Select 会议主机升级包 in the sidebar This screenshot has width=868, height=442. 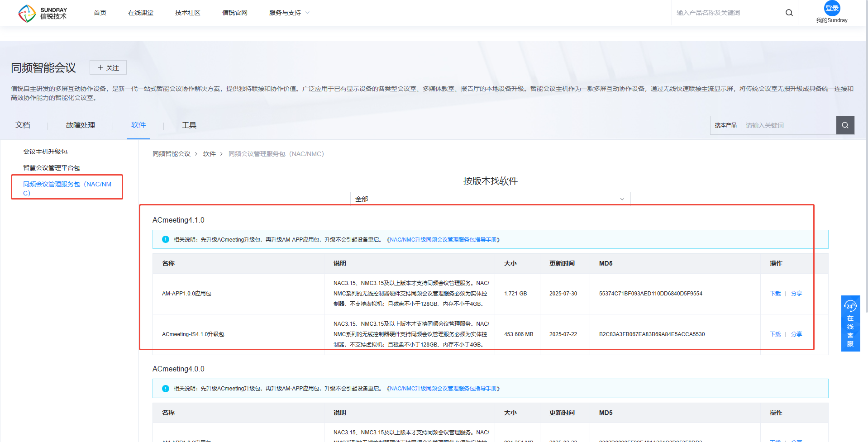[45, 152]
